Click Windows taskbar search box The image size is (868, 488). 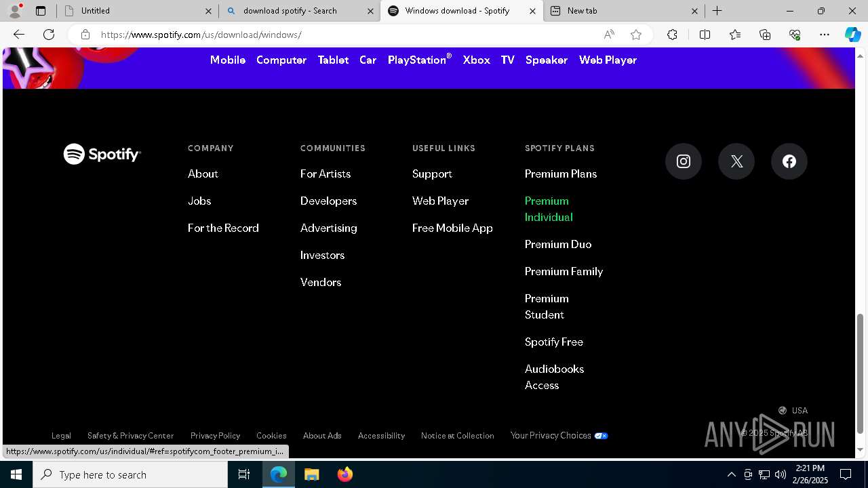tap(130, 474)
